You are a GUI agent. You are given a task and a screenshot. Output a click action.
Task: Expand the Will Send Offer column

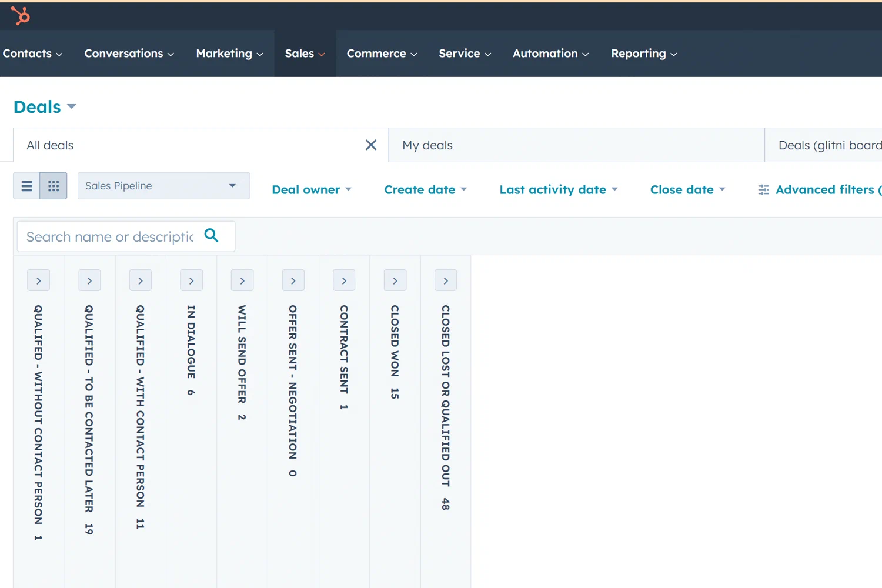242,280
